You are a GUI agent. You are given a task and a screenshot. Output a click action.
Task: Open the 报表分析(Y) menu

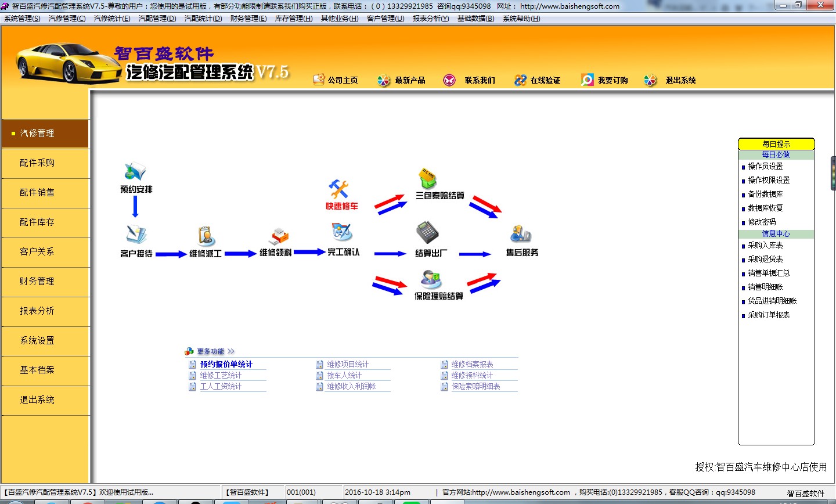430,19
